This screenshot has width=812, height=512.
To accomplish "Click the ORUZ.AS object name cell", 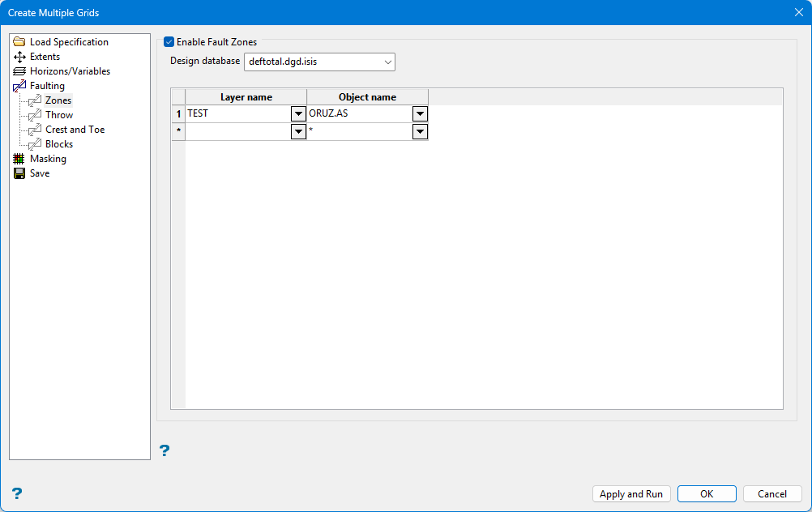I will [360, 113].
